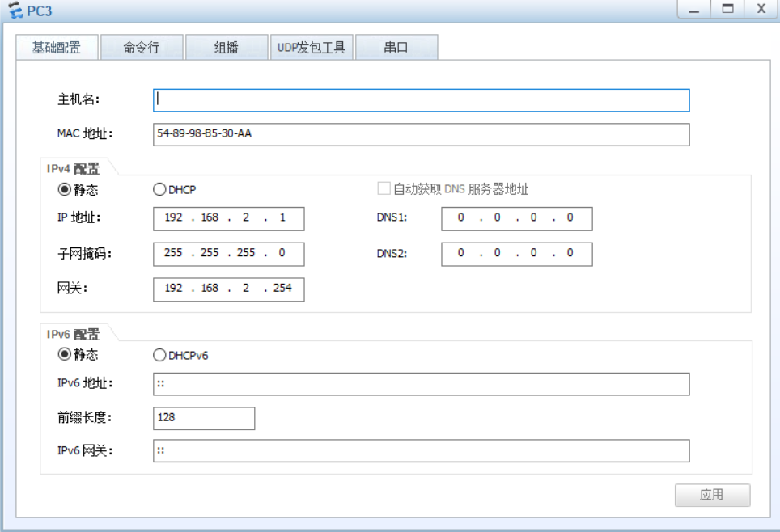
Task: Click the IP 地址 field 192.168.2.1
Action: point(229,219)
